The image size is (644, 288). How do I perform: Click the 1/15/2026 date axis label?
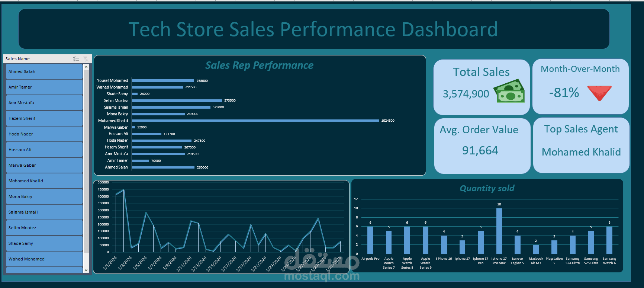pos(214,264)
